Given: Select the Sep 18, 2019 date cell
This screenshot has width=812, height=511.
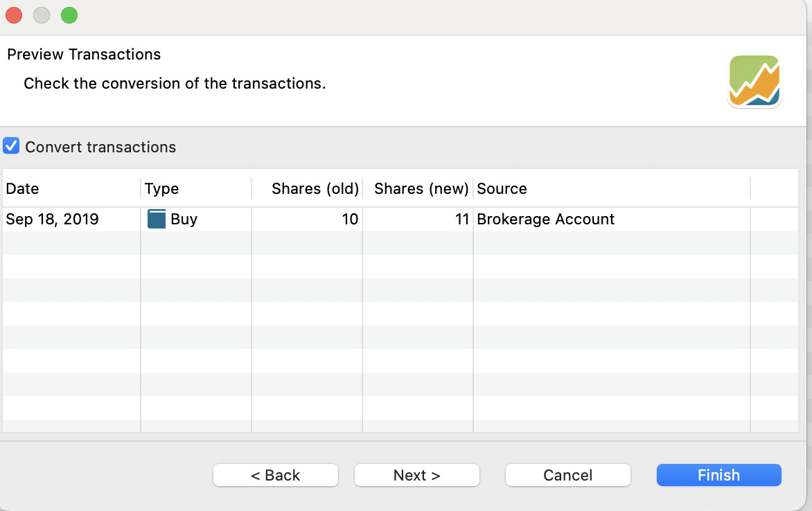Looking at the screenshot, I should pos(52,219).
